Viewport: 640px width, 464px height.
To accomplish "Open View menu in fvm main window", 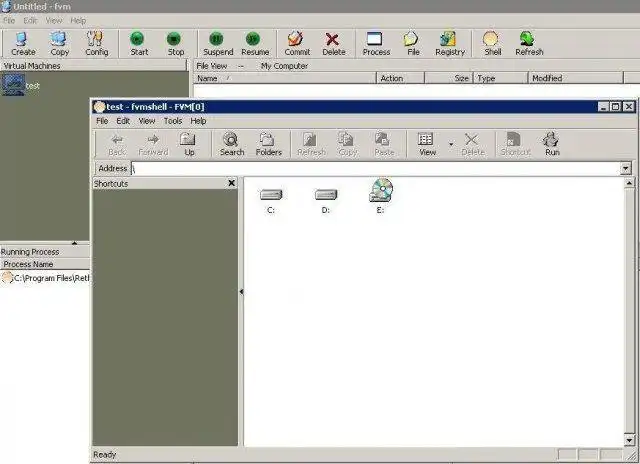I will click(53, 20).
